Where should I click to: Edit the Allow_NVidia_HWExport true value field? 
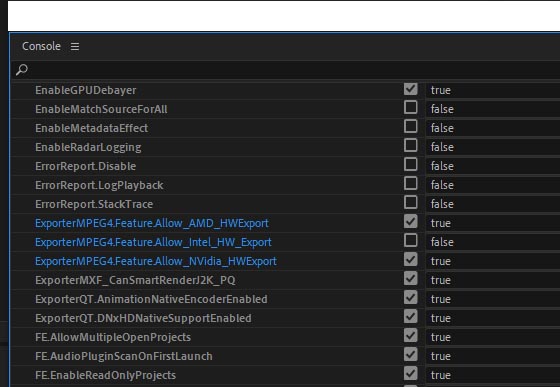click(x=493, y=261)
